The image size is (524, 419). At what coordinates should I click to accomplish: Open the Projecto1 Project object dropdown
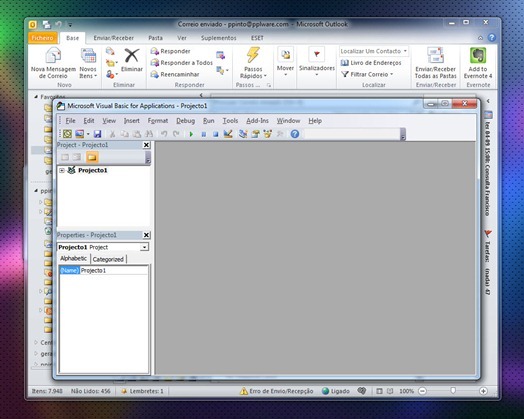(x=144, y=247)
